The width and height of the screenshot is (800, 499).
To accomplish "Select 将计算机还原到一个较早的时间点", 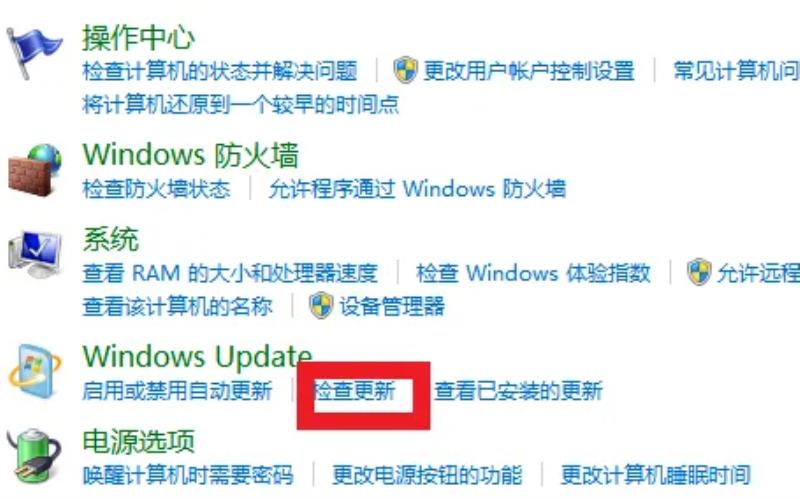I will click(x=240, y=104).
